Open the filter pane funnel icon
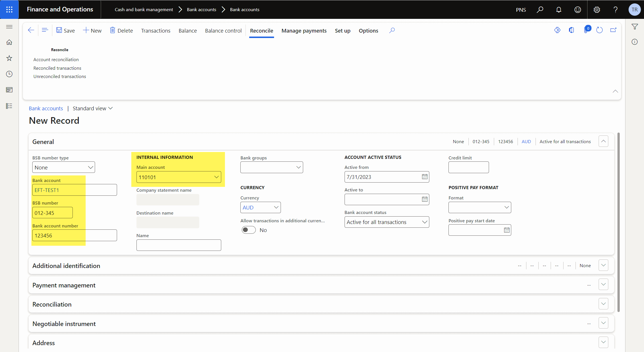644x352 pixels. click(x=635, y=27)
